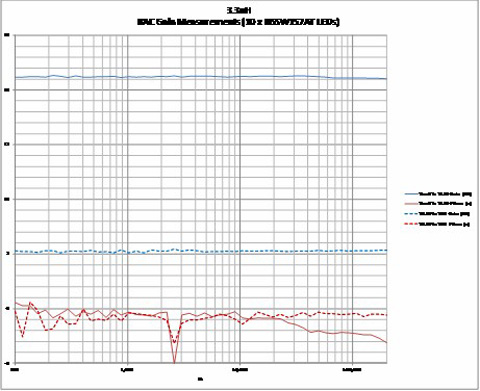Viewport: 480px width, 391px height.
Task: Click the dashed red legend line sample
Action: pos(411,224)
